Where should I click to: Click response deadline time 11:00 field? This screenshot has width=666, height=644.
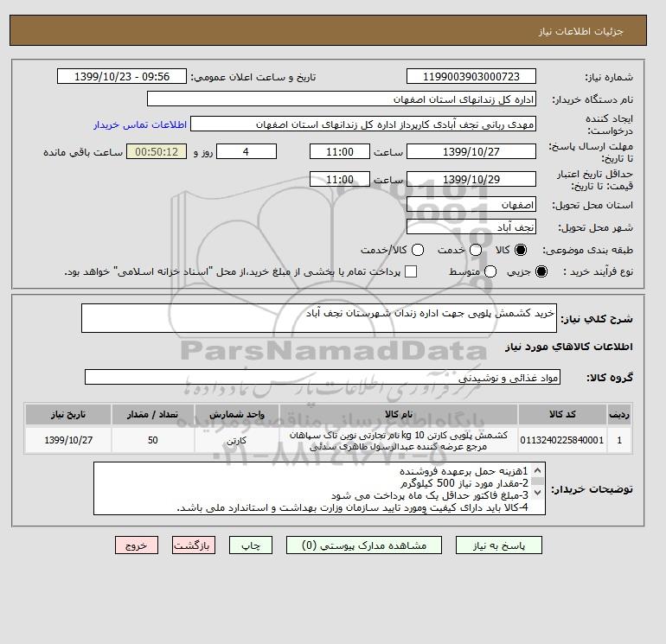(340, 151)
